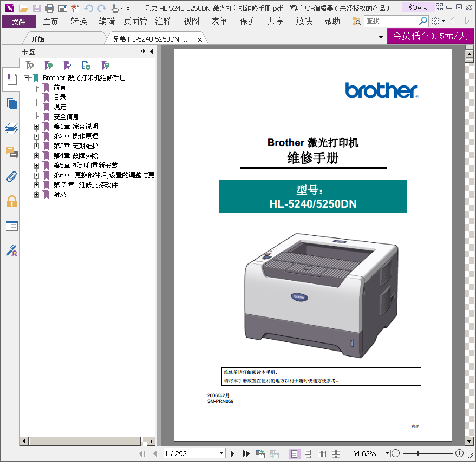Open the 安全信息 bookmark
Screen dimensions: 476x462
66,117
